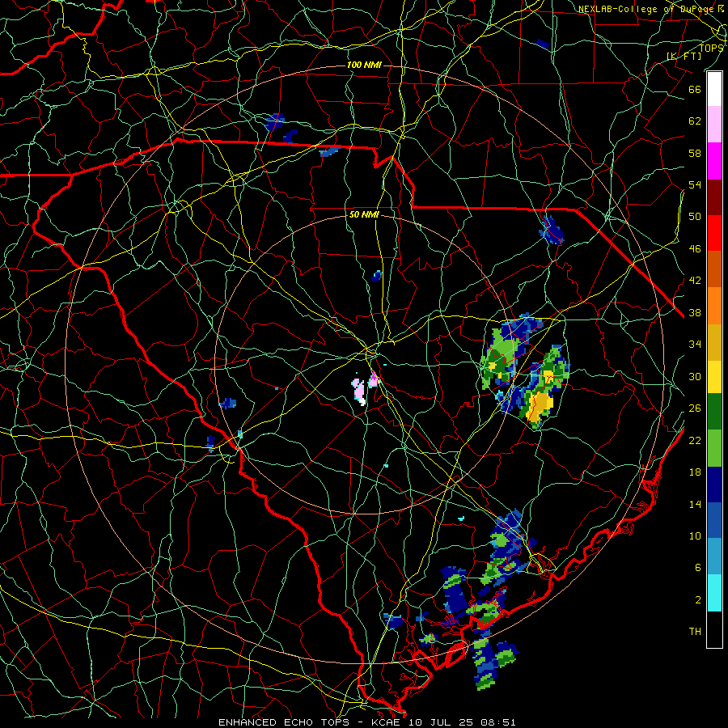Click the "100 NMI" range ring label

(364, 65)
